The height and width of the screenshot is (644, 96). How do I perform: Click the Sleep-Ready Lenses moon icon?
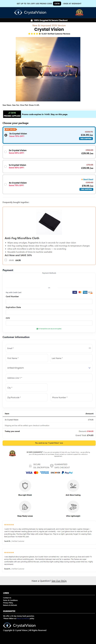click(x=25, y=507)
